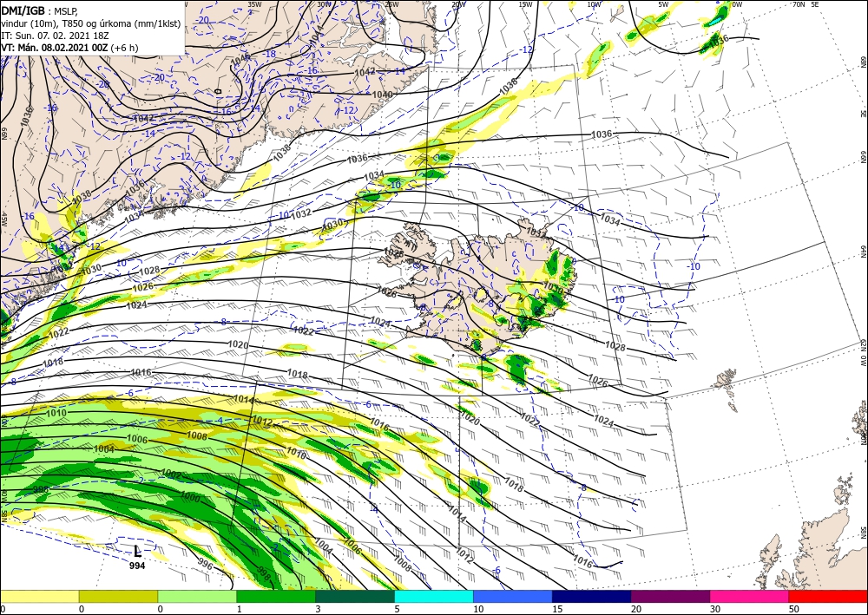Screen dimensions: 868x615
Task: Click the legend value '3'
Action: (x=319, y=609)
